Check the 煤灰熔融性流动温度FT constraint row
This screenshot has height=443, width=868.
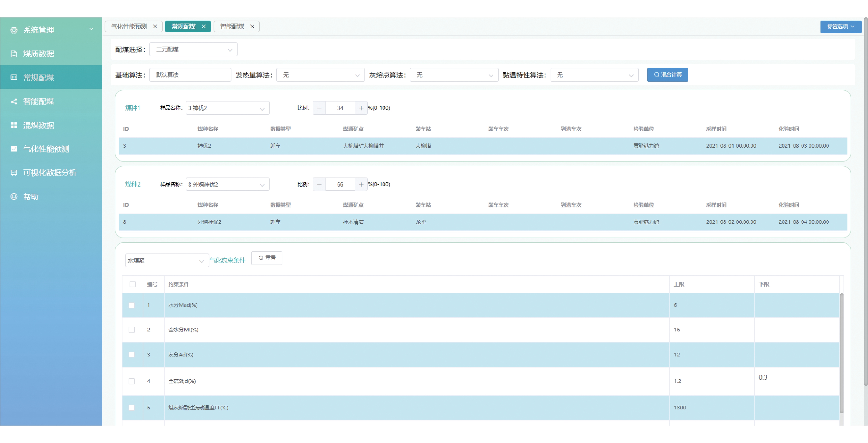tap(132, 407)
